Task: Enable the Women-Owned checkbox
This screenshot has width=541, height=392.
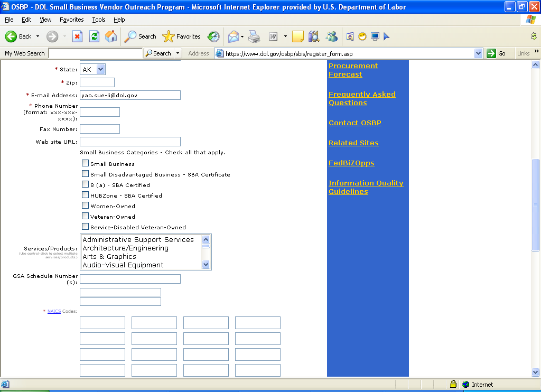Action: (x=85, y=206)
